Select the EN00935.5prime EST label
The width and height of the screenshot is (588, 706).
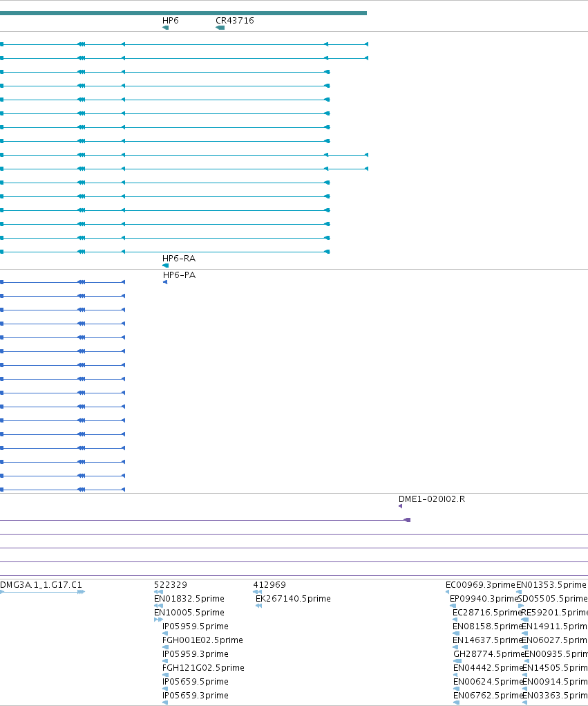tap(556, 654)
